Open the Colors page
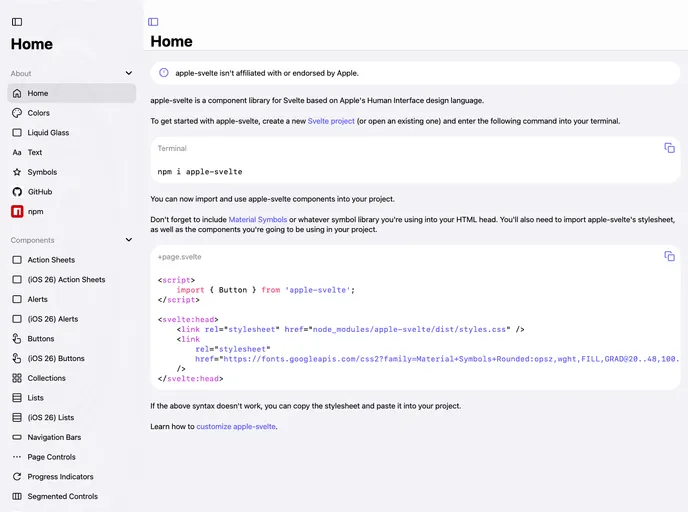The height and width of the screenshot is (512, 688). pos(72,113)
